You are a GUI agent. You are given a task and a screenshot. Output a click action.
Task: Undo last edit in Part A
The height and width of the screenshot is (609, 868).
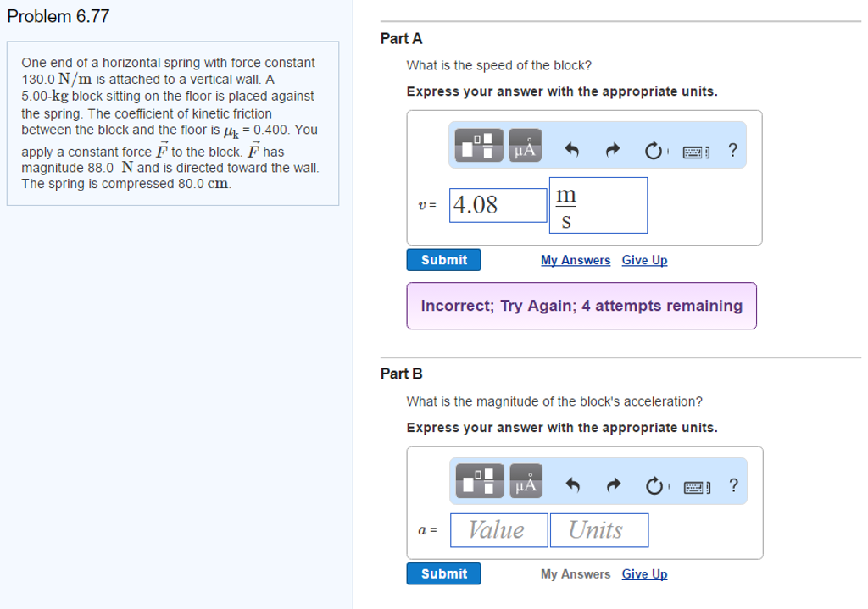point(571,151)
